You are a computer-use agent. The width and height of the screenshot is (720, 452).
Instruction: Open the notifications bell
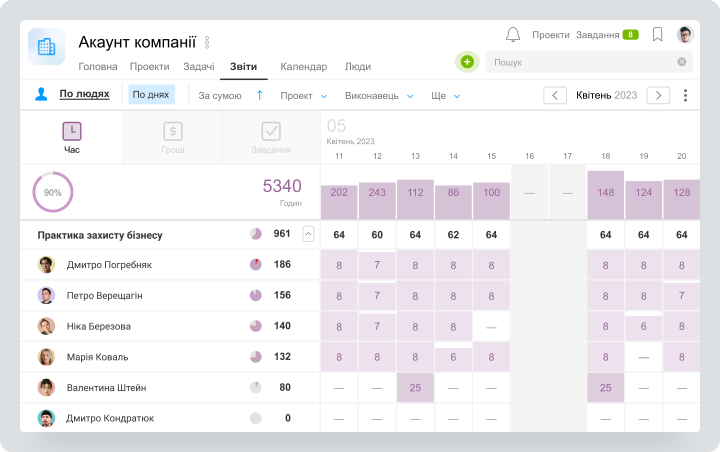tap(513, 34)
